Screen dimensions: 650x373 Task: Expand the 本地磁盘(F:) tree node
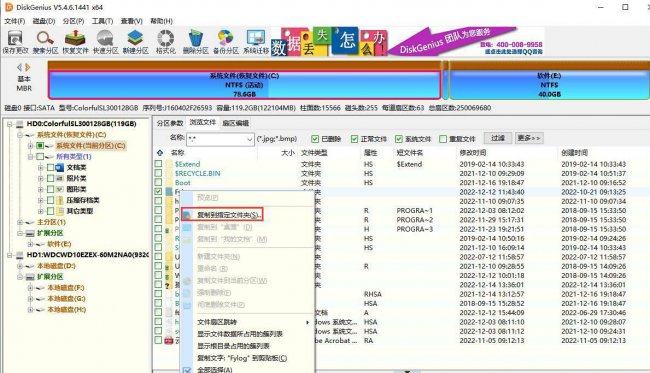(x=30, y=288)
